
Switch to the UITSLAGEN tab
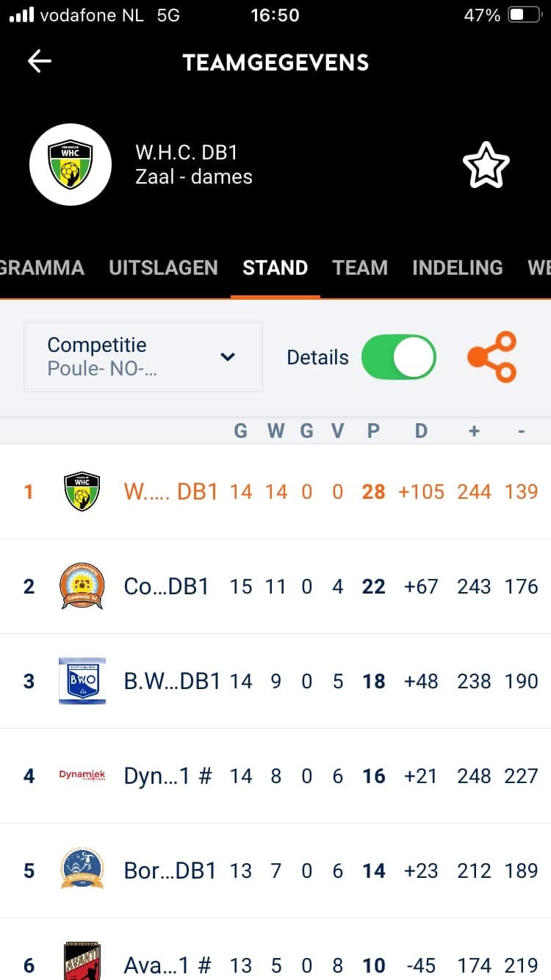pyautogui.click(x=163, y=267)
